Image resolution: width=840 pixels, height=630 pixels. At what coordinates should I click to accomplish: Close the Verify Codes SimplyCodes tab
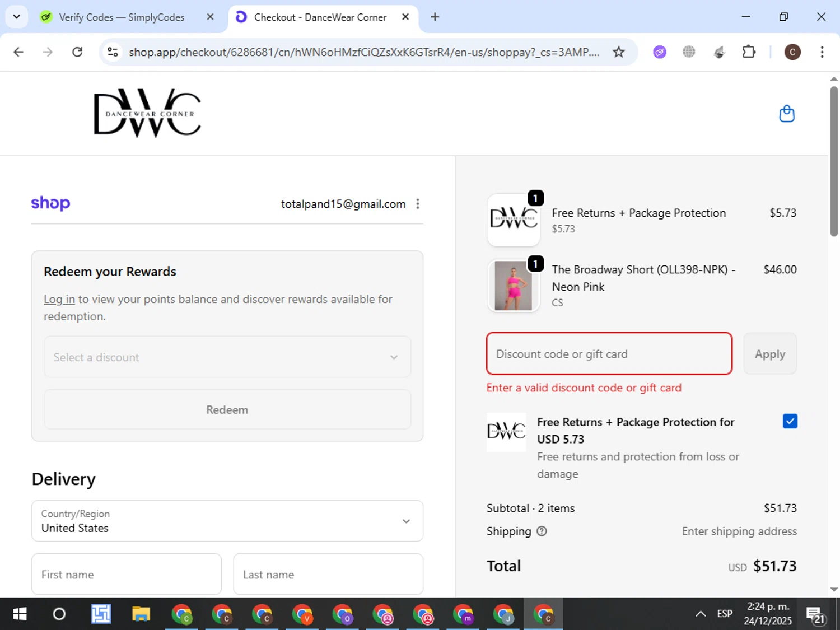pyautogui.click(x=210, y=17)
